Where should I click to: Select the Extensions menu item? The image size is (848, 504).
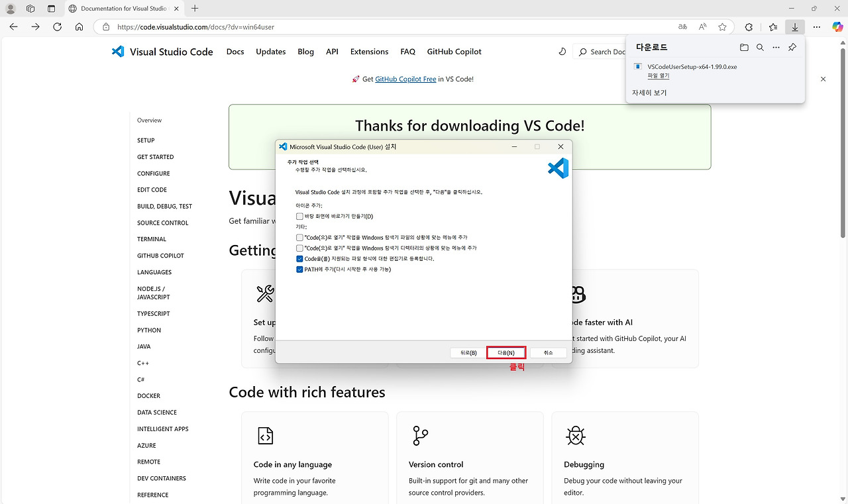pyautogui.click(x=369, y=51)
